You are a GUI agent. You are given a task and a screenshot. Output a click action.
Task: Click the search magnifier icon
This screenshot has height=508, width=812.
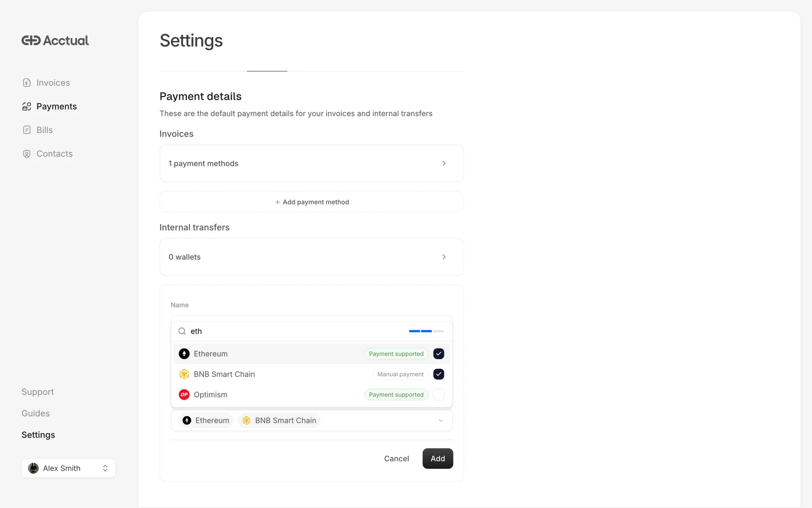point(182,331)
